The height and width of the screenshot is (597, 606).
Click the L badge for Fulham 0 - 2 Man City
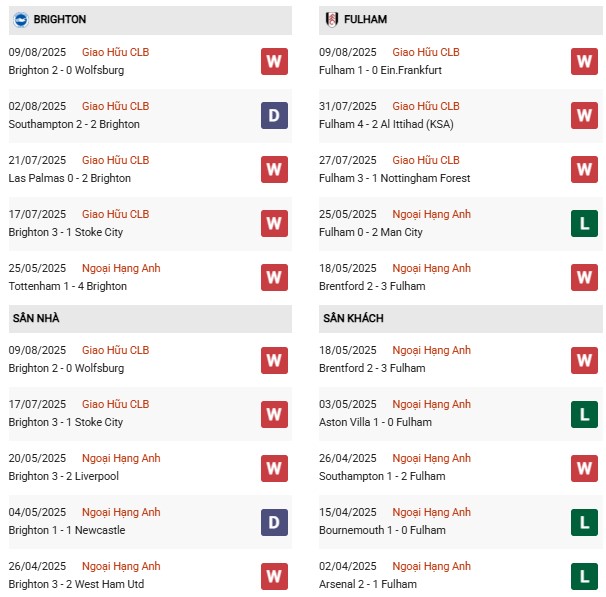pos(584,224)
